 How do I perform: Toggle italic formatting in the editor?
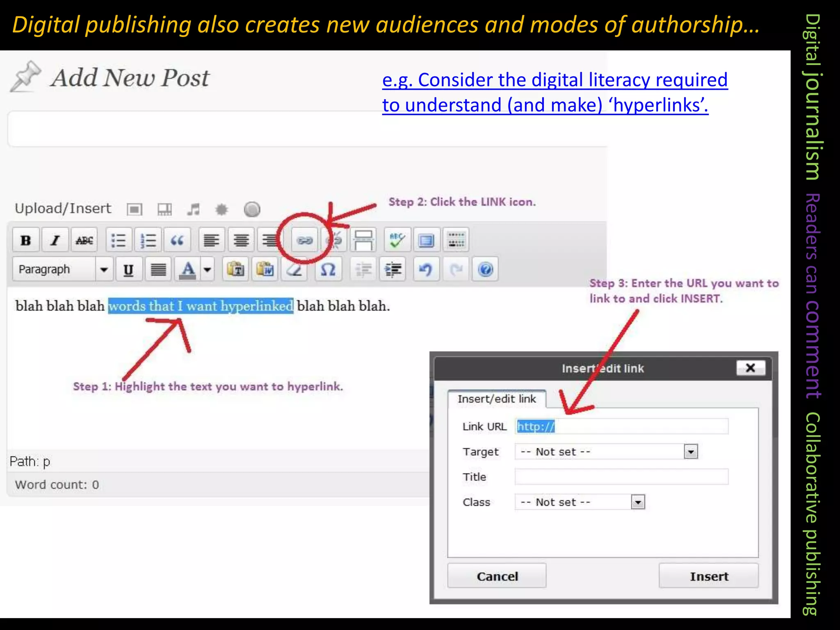pyautogui.click(x=55, y=240)
